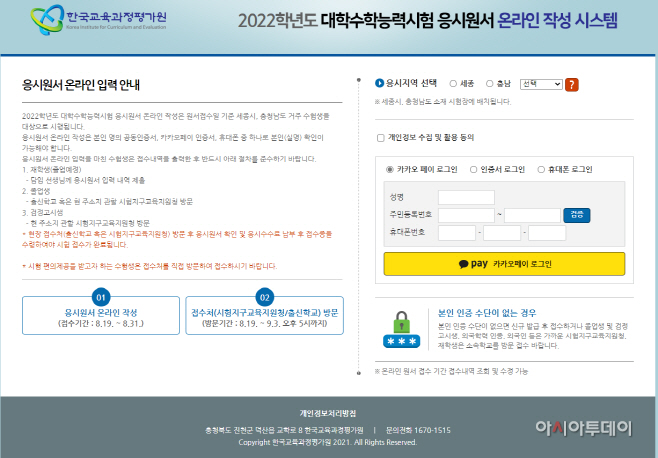Click the 응시원서 온라인 작성 step box
This screenshot has width=658, height=458.
(x=101, y=315)
